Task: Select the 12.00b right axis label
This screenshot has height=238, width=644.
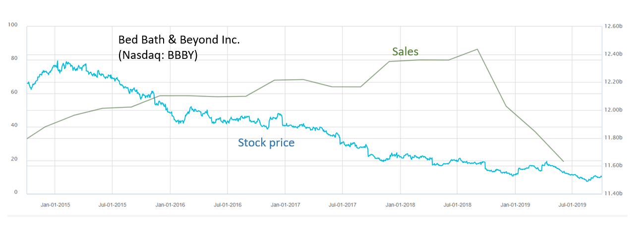Action: (614, 110)
